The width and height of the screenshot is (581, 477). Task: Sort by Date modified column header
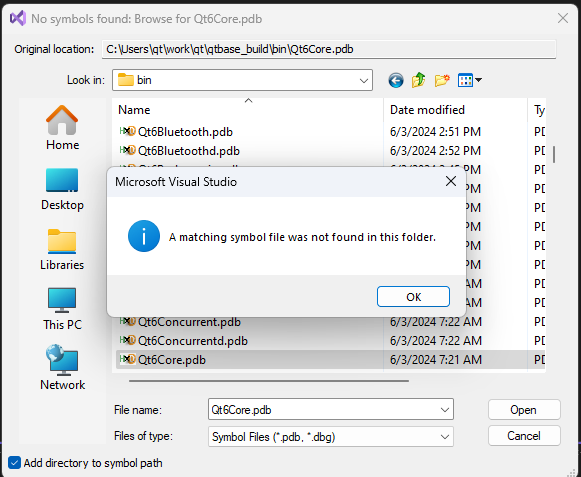pos(455,110)
